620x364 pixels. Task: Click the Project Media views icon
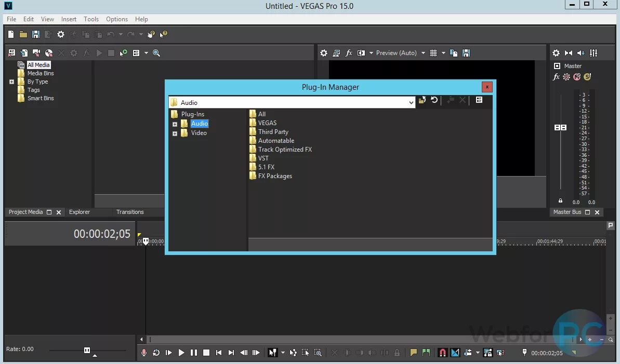(x=136, y=53)
